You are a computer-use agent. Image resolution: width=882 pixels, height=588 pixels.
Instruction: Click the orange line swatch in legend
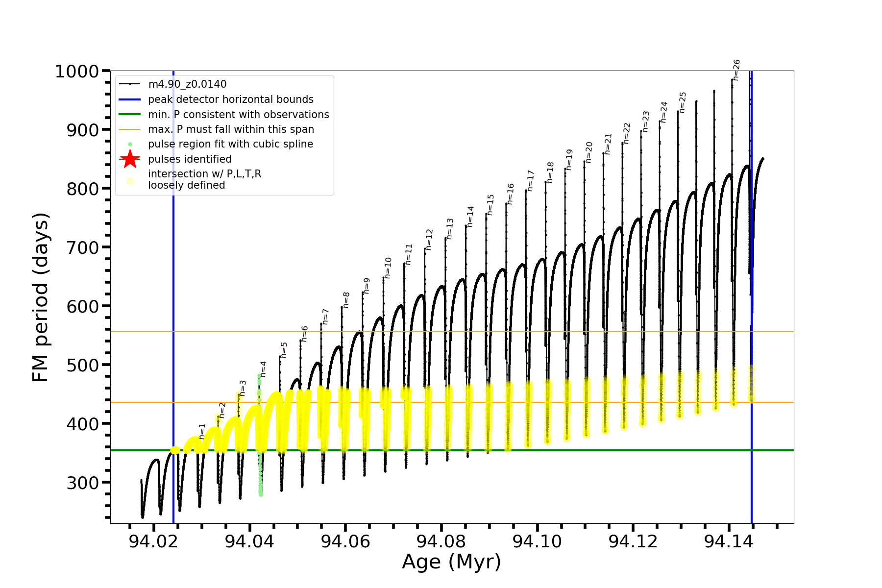point(130,129)
